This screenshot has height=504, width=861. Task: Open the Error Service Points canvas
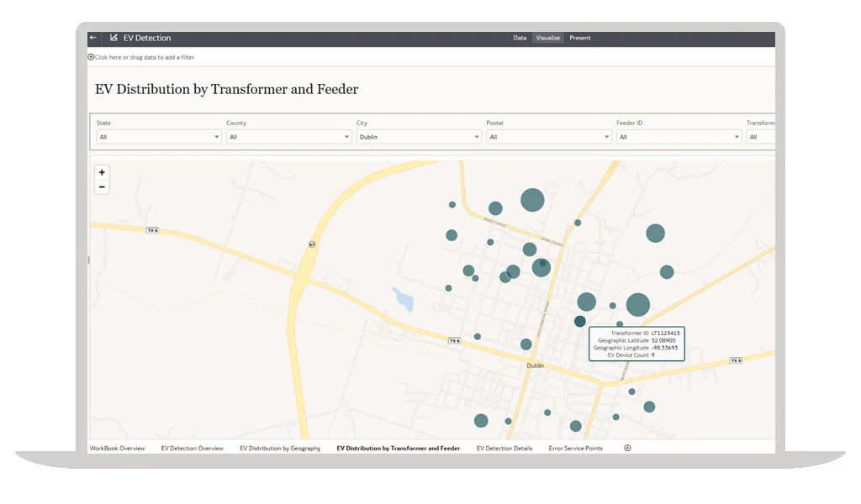pos(576,449)
